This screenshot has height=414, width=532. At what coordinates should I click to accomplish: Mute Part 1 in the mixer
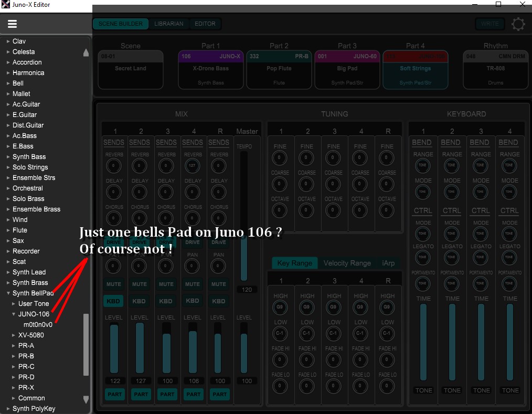pyautogui.click(x=114, y=284)
